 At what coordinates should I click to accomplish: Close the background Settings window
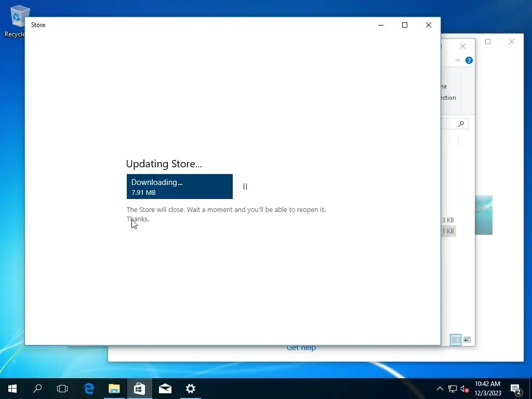coord(512,42)
